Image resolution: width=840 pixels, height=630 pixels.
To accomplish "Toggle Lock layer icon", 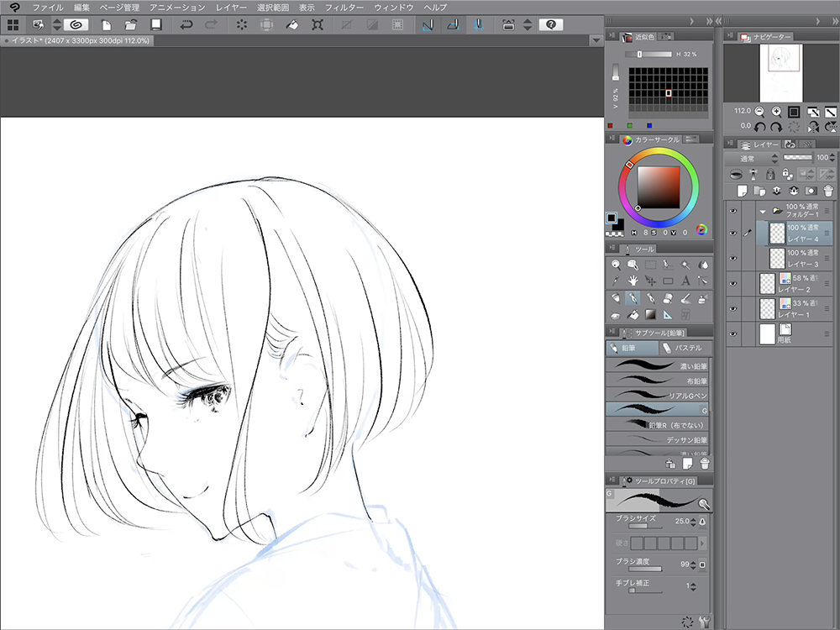I will point(769,174).
